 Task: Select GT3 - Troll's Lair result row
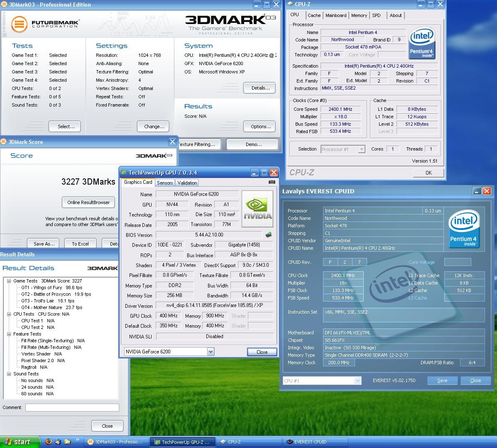[48, 301]
